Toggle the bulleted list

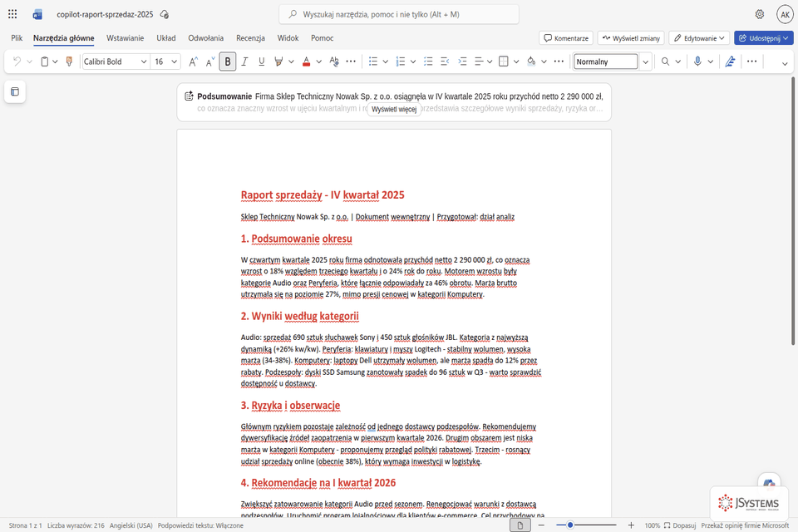pyautogui.click(x=373, y=62)
